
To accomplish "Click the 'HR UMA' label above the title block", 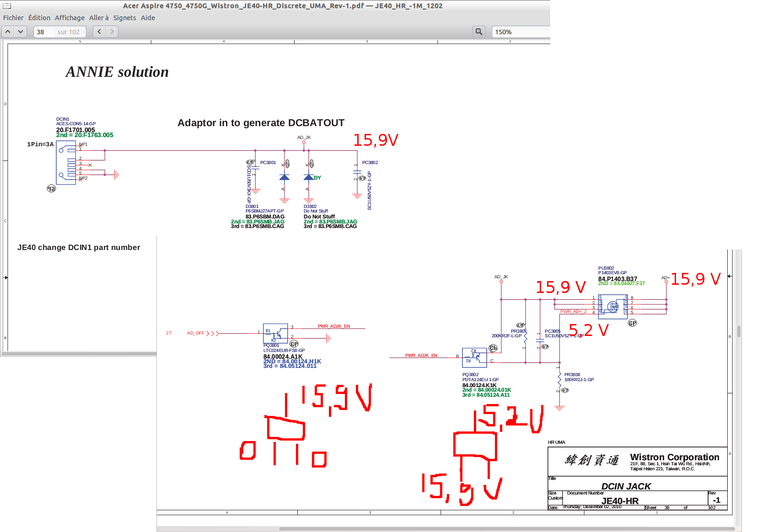I will 556,442.
